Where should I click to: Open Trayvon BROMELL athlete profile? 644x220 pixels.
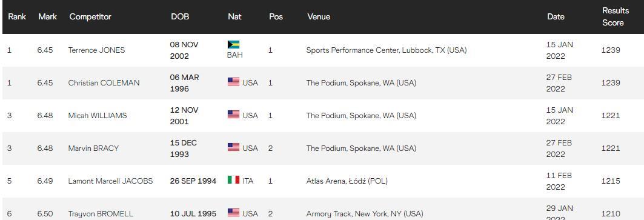click(x=101, y=215)
